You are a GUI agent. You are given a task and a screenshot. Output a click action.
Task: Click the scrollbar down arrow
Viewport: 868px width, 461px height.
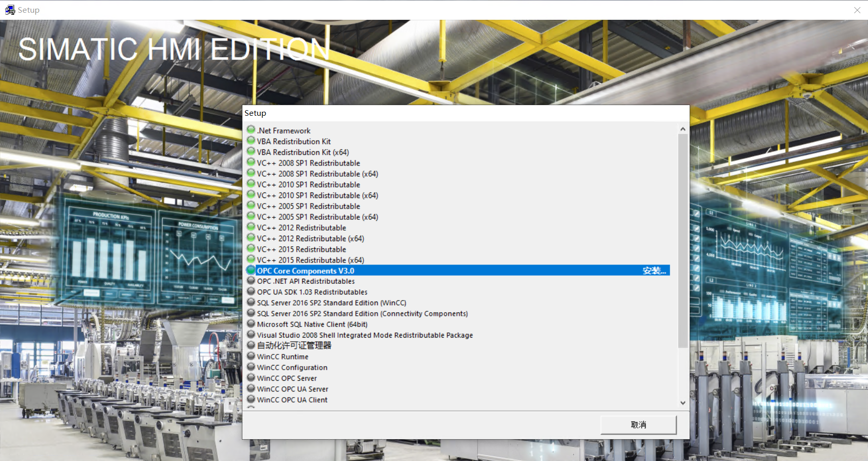click(683, 402)
